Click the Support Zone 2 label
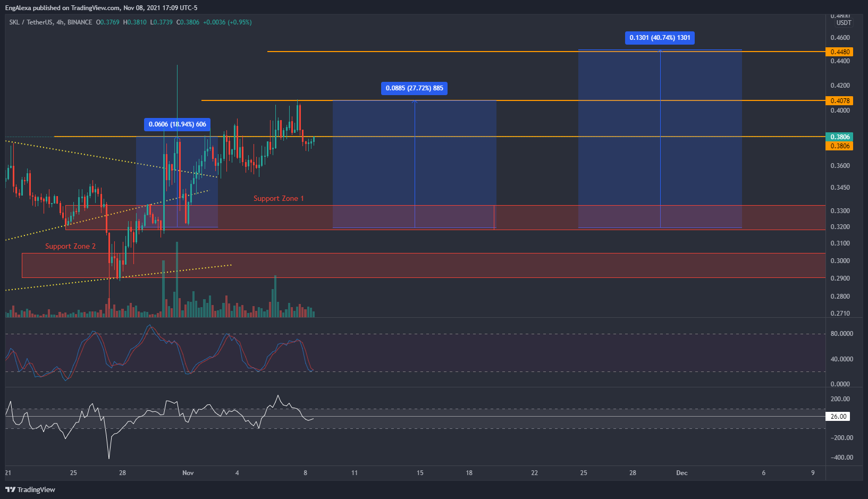868x499 pixels. (x=70, y=246)
